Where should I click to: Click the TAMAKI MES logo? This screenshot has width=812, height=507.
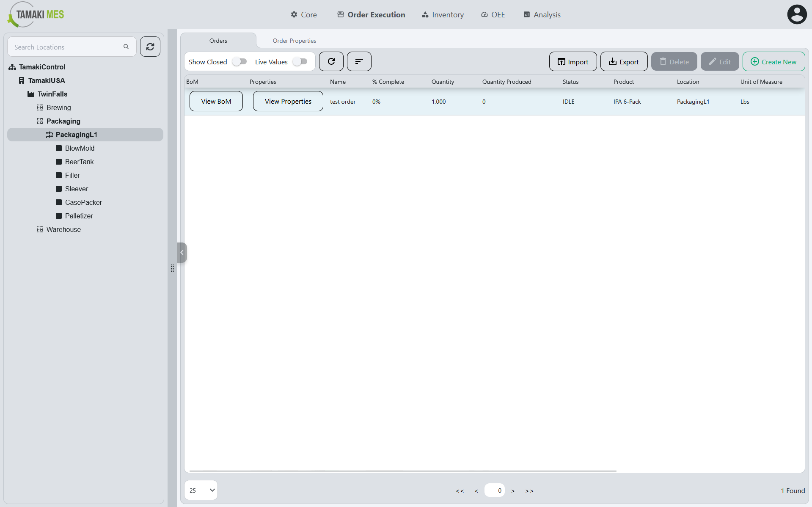[x=36, y=15]
